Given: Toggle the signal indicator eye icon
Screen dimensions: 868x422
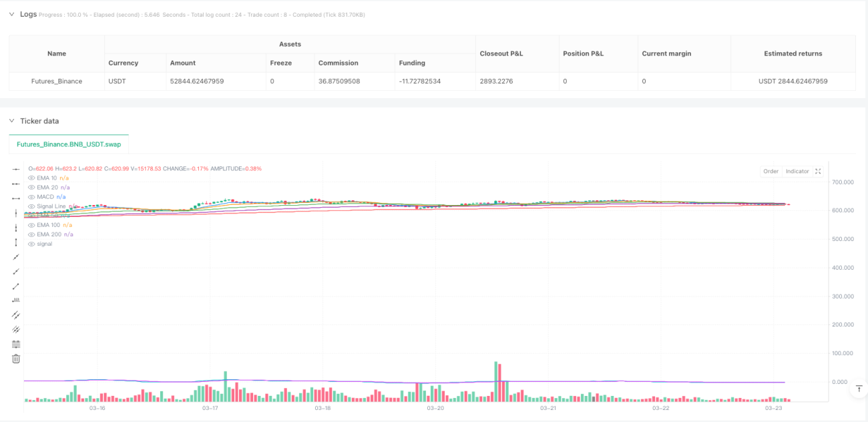Looking at the screenshot, I should click(x=31, y=244).
